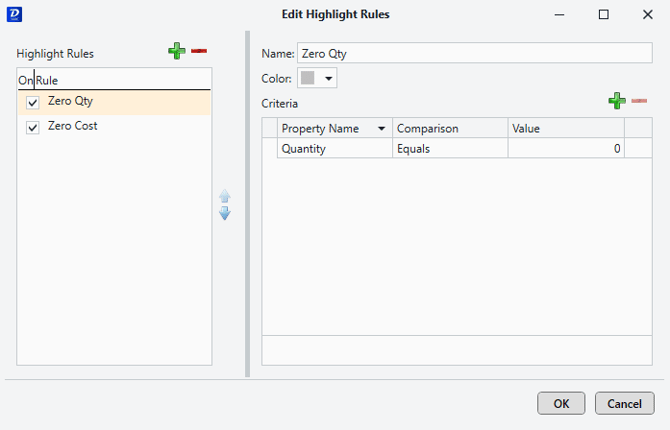Viewport: 670px width, 430px height.
Task: Edit the Equals comparison cell
Action: (x=449, y=149)
